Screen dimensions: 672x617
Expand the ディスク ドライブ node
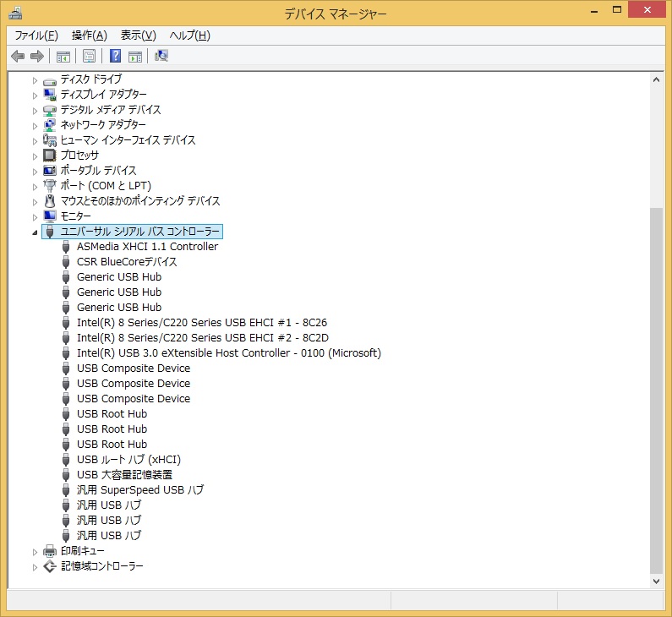35,80
